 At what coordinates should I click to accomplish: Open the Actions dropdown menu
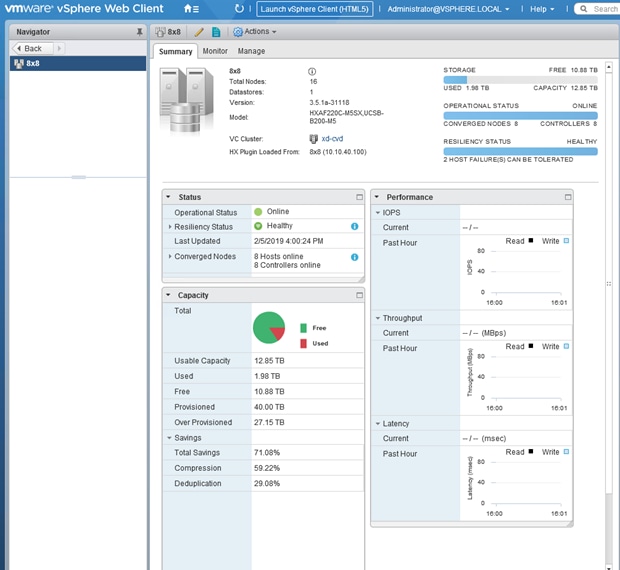coord(260,32)
